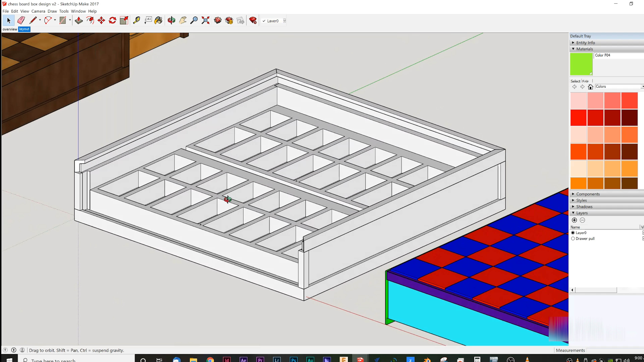Screen dimensions: 644x362
Task: Activate the Arc tool
Action: click(x=47, y=20)
